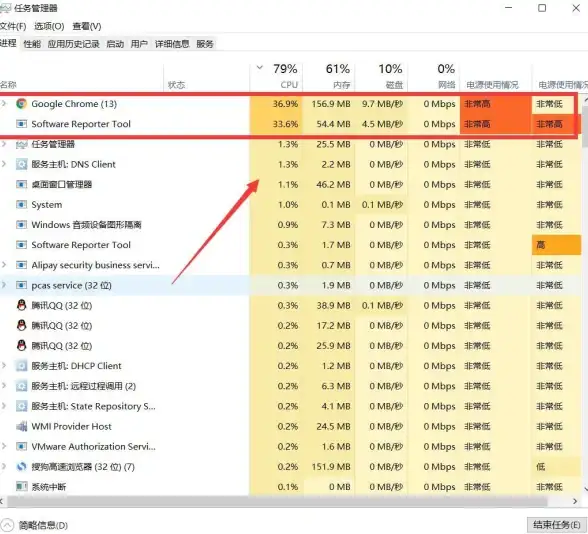Image resolution: width=588 pixels, height=534 pixels.
Task: Expand the Google Chrome (13) process group
Action: click(4, 104)
